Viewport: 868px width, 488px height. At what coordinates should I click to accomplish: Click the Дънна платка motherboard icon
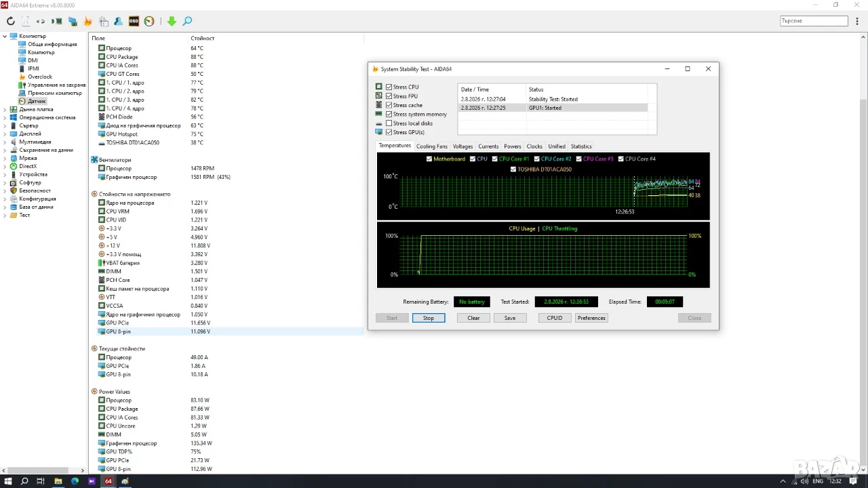point(14,109)
